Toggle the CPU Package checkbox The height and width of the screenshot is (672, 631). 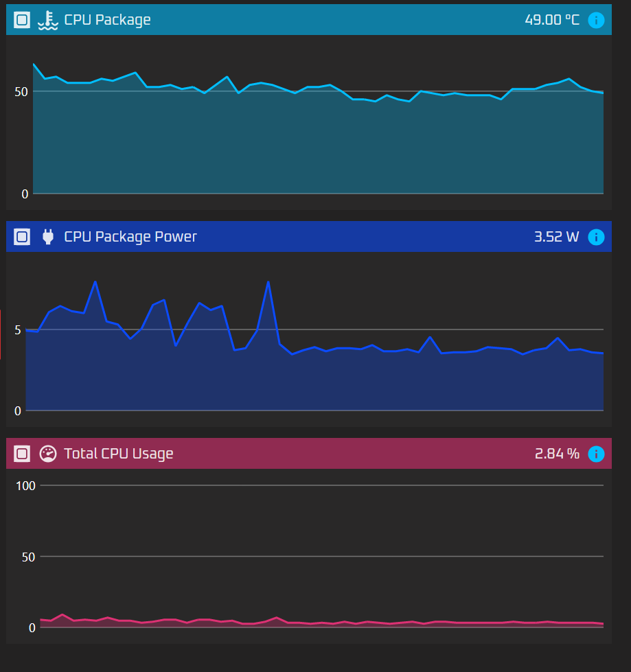click(23, 20)
